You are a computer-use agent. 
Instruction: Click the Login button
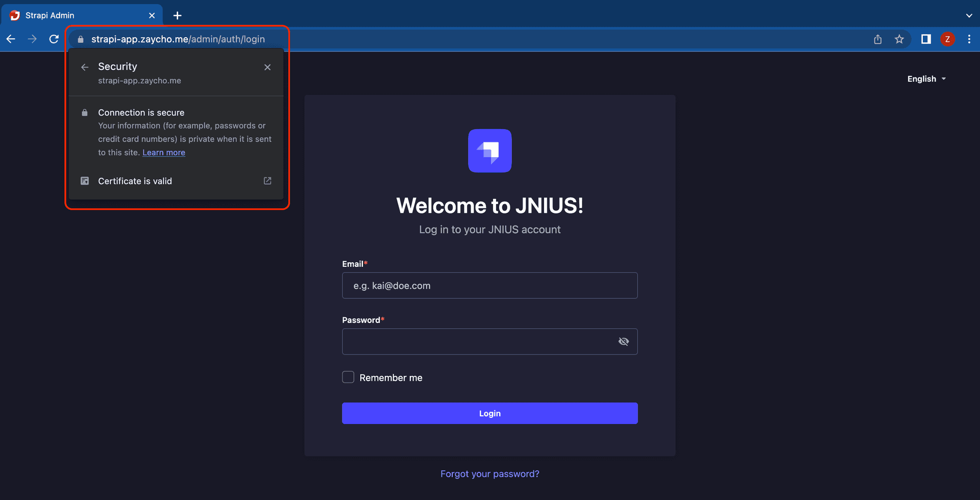(x=490, y=413)
